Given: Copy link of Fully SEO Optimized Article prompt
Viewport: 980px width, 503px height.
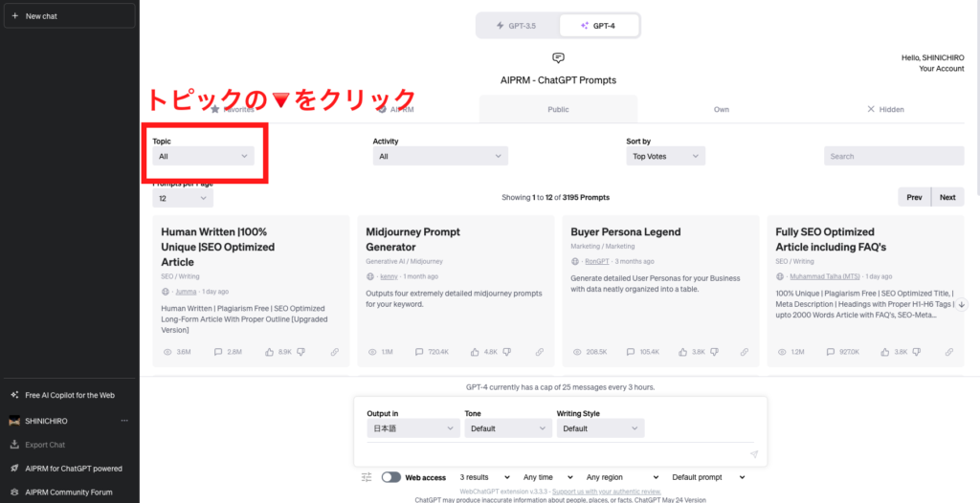Looking at the screenshot, I should click(x=949, y=352).
